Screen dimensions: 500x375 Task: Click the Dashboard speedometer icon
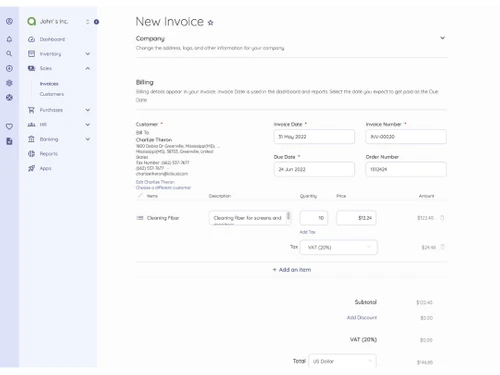coord(31,39)
